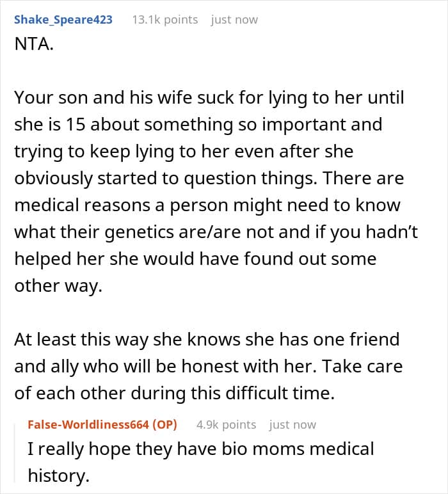Click the line what their genetics are
The image size is (448, 494).
tap(216, 232)
